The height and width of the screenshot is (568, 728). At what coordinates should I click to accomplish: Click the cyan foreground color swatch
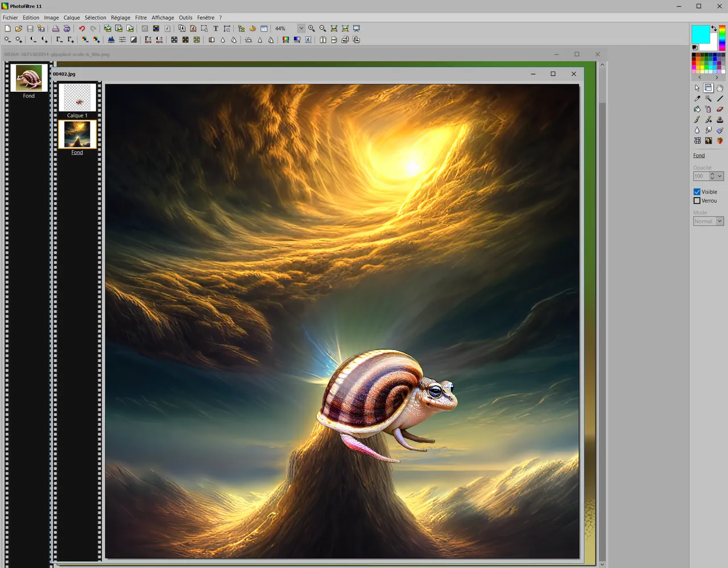(700, 34)
